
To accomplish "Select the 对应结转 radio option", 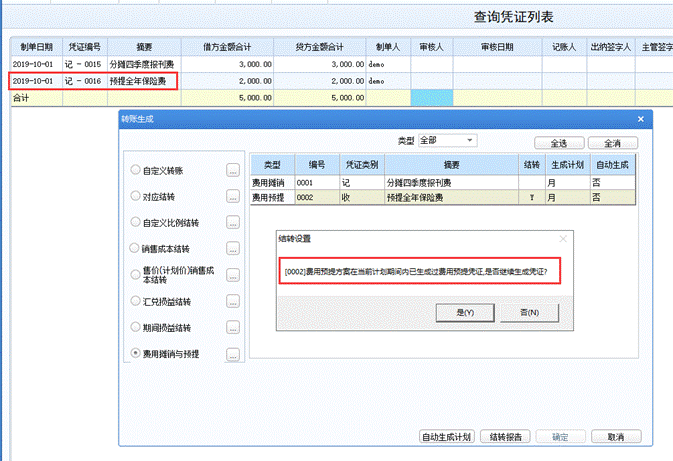I will pyautogui.click(x=136, y=195).
